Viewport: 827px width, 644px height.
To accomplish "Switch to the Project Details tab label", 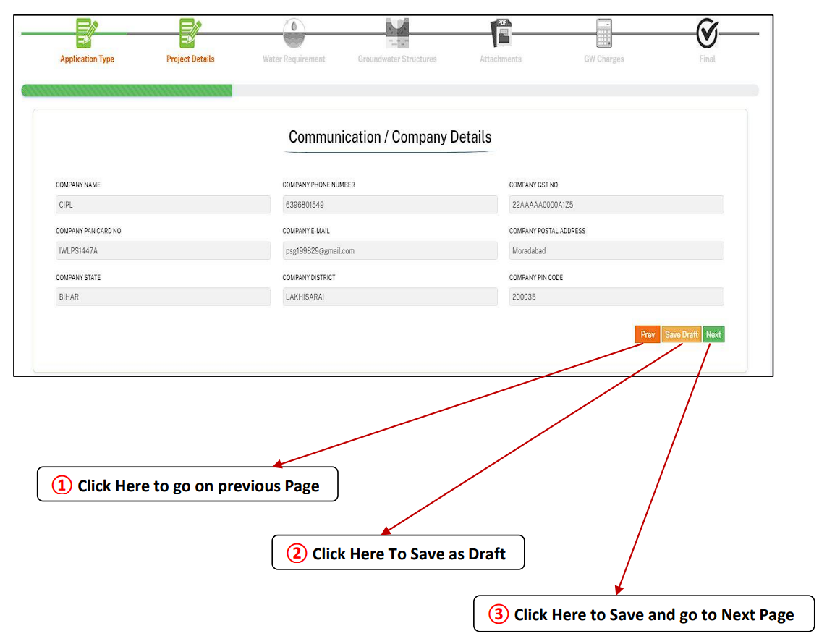I will [190, 59].
